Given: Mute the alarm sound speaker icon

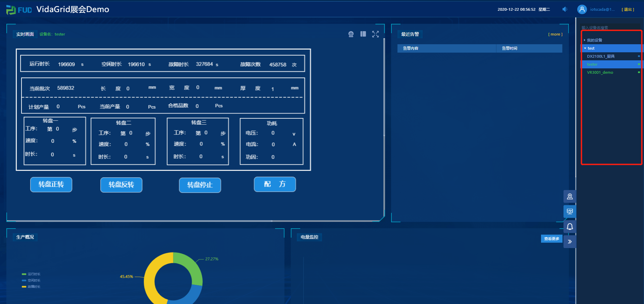Looking at the screenshot, I should pyautogui.click(x=565, y=9).
